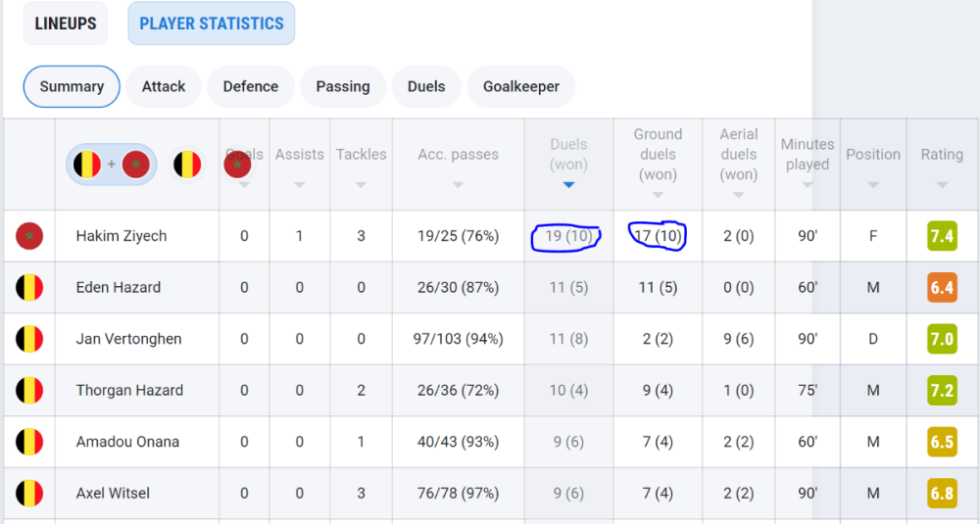The width and height of the screenshot is (980, 524).
Task: Open Jan Vertonghen player link
Action: [128, 339]
